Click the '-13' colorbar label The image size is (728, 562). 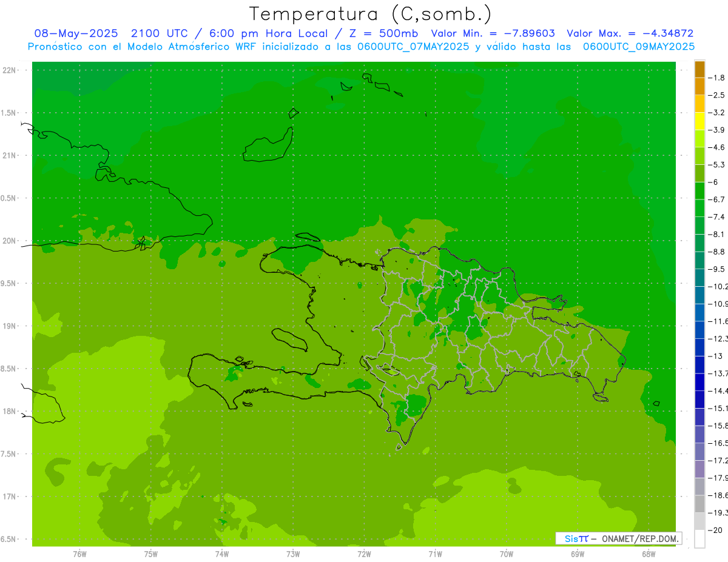[x=715, y=356]
